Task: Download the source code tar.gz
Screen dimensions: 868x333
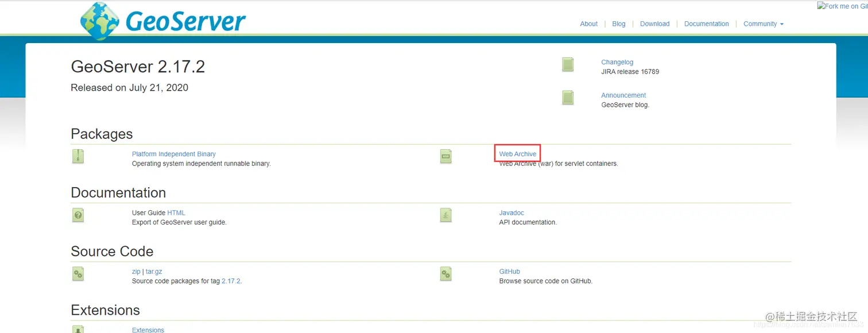Action: 154,272
